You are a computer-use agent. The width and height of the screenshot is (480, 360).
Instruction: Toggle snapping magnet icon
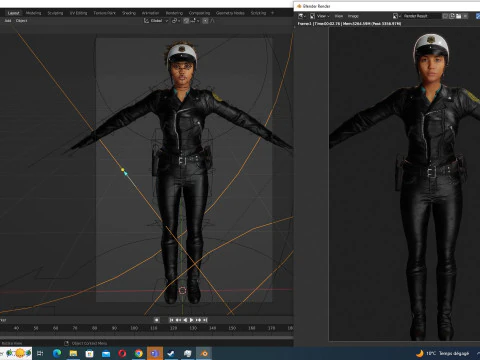pos(186,21)
